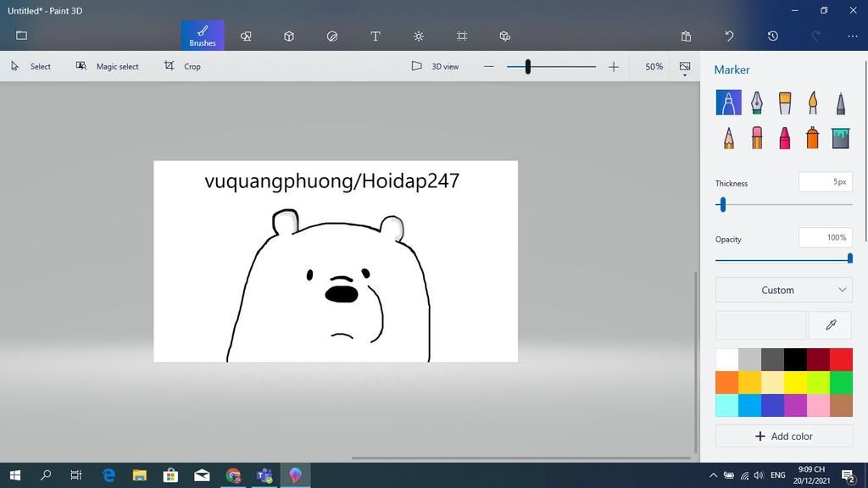Click the Crop button
868x488 pixels.
pyautogui.click(x=183, y=66)
